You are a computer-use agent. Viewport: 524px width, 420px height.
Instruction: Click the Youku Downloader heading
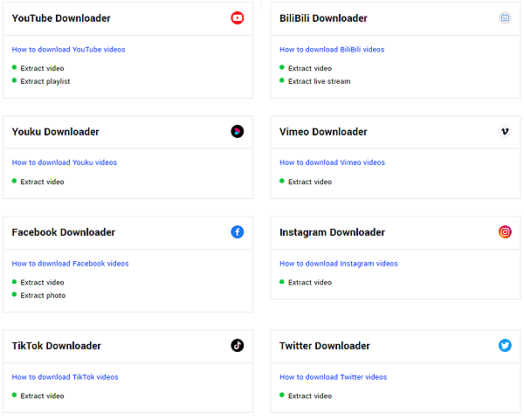(x=56, y=132)
